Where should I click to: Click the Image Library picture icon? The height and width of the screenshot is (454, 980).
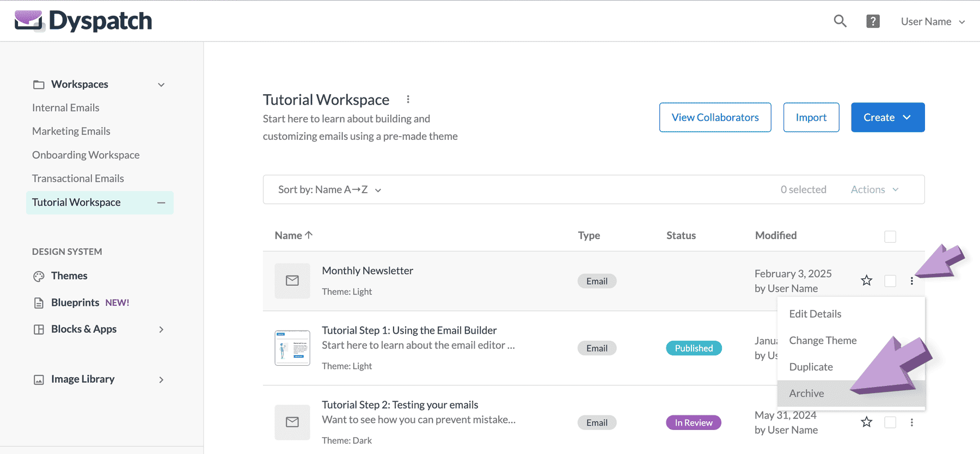(39, 379)
